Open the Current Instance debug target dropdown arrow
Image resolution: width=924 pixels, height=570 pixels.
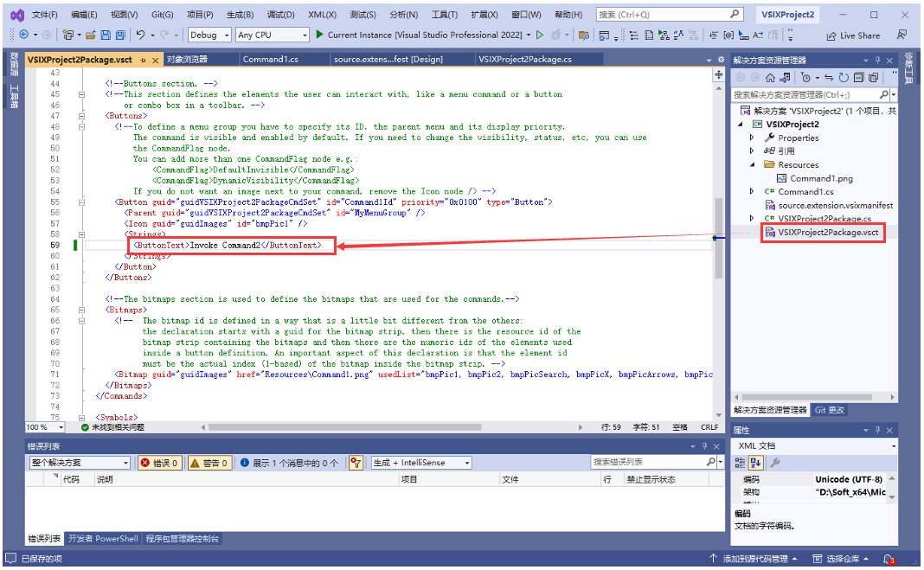[x=529, y=35]
